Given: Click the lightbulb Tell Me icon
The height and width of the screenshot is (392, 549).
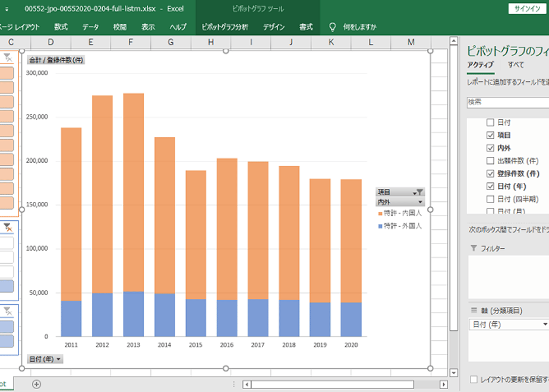Looking at the screenshot, I should (x=332, y=27).
